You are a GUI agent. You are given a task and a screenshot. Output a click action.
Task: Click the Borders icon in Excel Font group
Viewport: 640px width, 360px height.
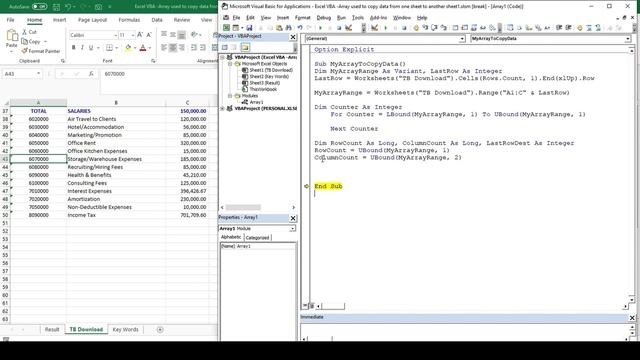[109, 48]
